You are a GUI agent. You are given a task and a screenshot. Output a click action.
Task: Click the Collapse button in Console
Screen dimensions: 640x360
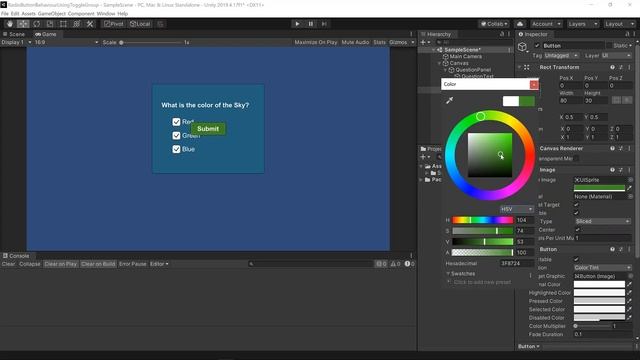30,264
